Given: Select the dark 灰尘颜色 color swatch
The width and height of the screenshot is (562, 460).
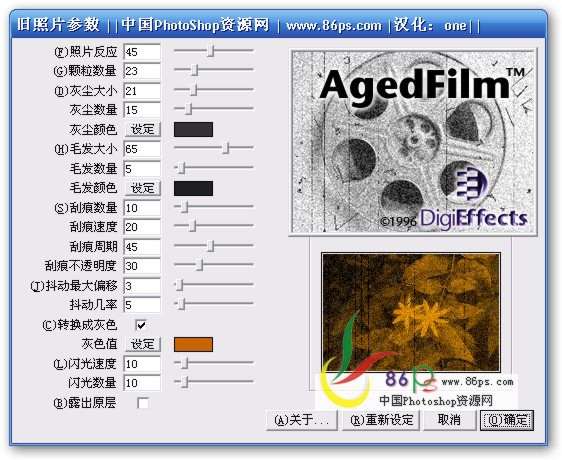Looking at the screenshot, I should [x=193, y=129].
